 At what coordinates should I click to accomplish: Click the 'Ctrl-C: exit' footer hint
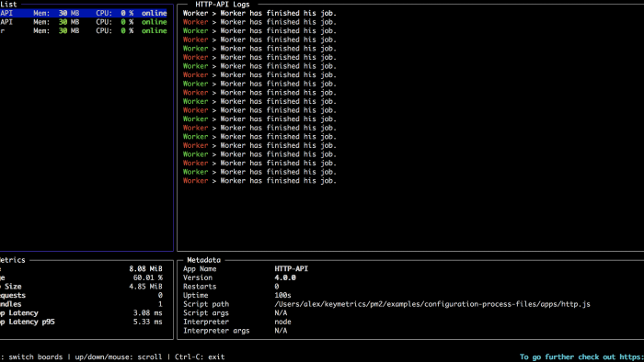(x=200, y=356)
